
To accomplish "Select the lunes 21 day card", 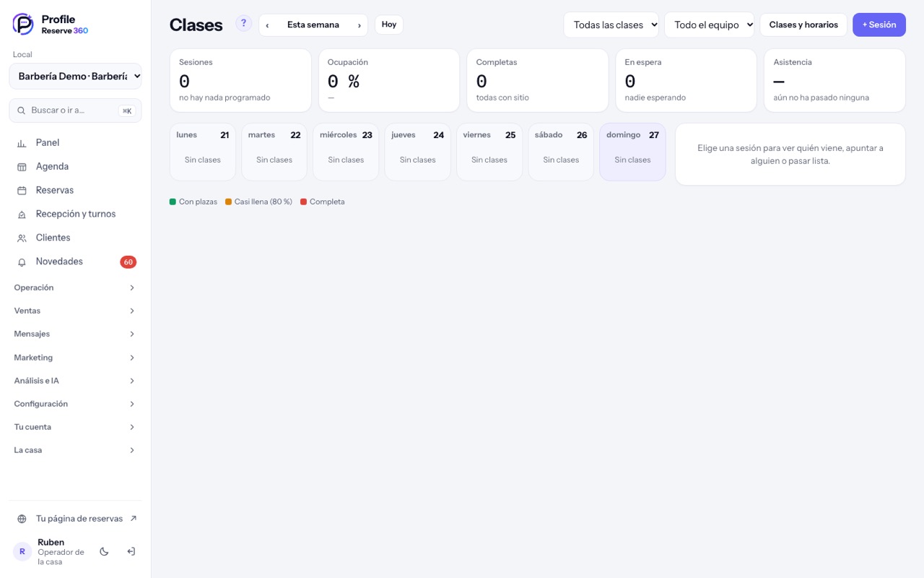I will tap(203, 152).
